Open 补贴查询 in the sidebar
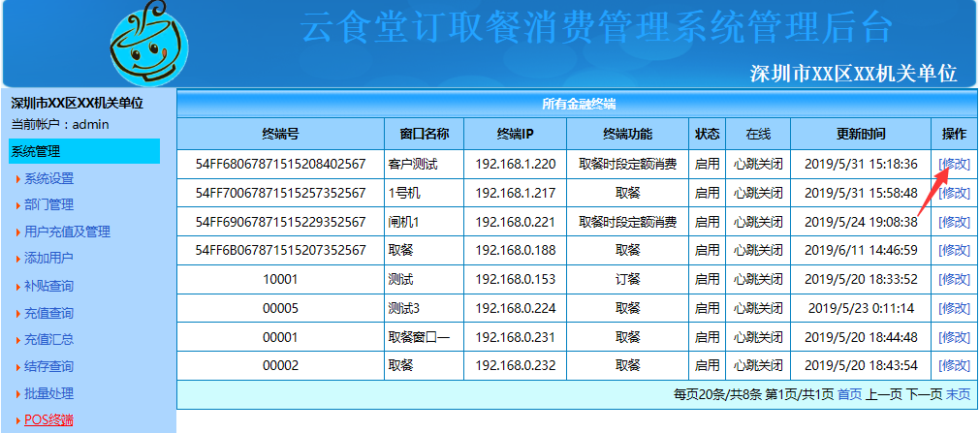This screenshot has width=980, height=433. tap(48, 286)
